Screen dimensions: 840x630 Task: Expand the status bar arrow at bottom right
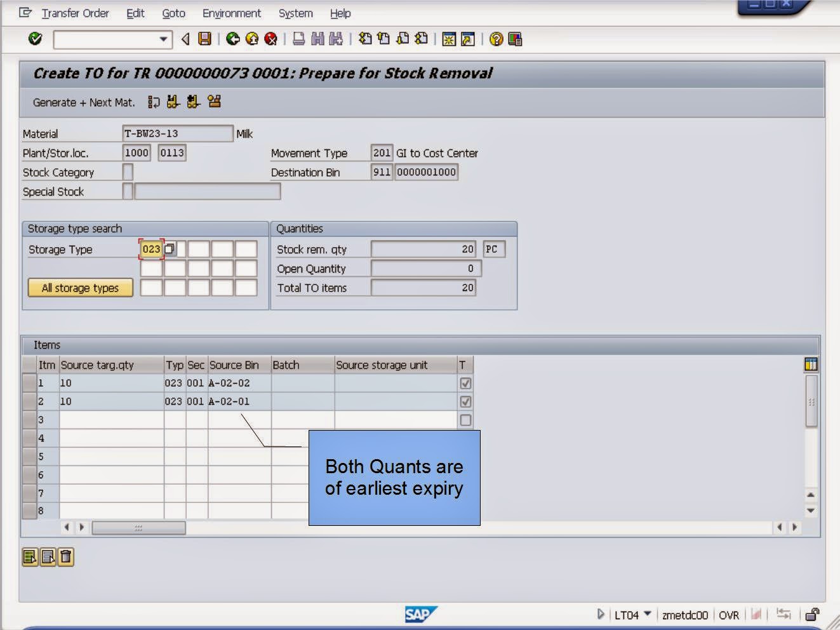tap(601, 614)
